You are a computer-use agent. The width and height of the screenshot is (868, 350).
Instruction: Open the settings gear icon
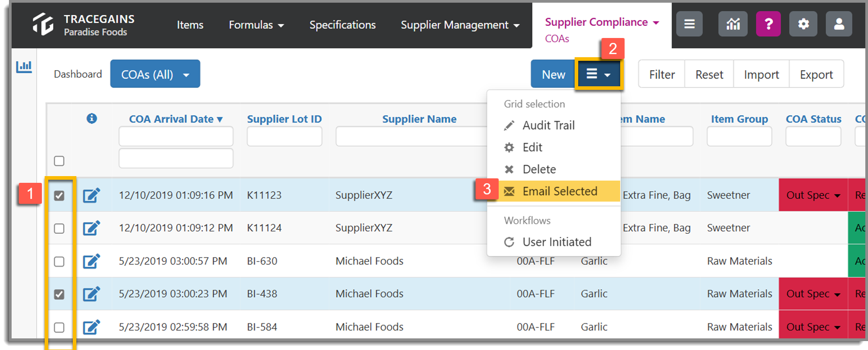[x=803, y=24]
